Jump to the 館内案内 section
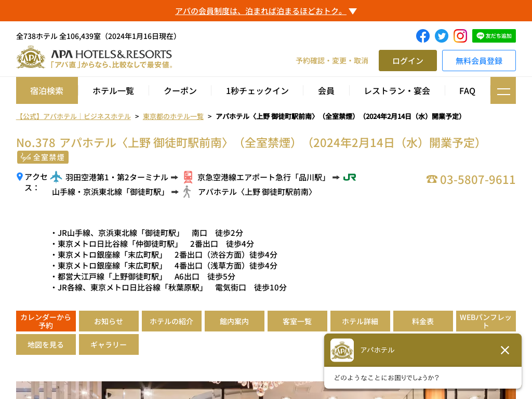 pyautogui.click(x=234, y=321)
